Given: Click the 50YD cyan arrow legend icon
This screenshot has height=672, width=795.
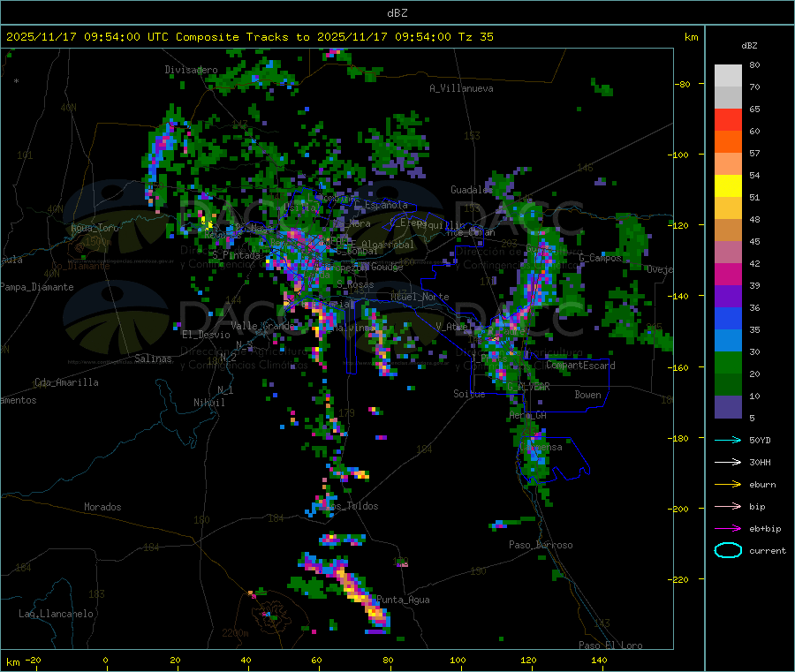Looking at the screenshot, I should click(728, 440).
